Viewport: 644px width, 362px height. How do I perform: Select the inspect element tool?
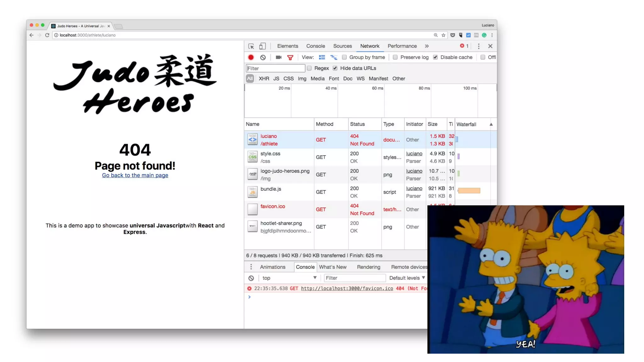pos(251,46)
